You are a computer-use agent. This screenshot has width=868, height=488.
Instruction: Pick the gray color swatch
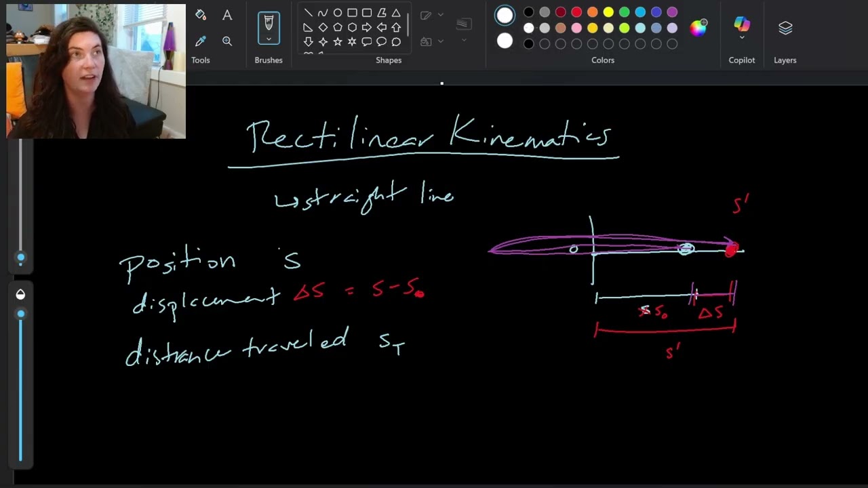coord(545,12)
